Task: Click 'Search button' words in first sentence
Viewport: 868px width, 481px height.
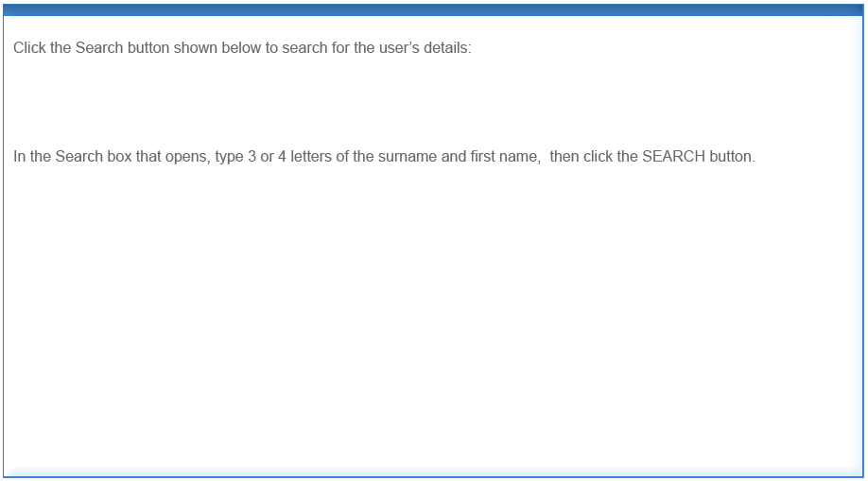Action: pos(122,48)
